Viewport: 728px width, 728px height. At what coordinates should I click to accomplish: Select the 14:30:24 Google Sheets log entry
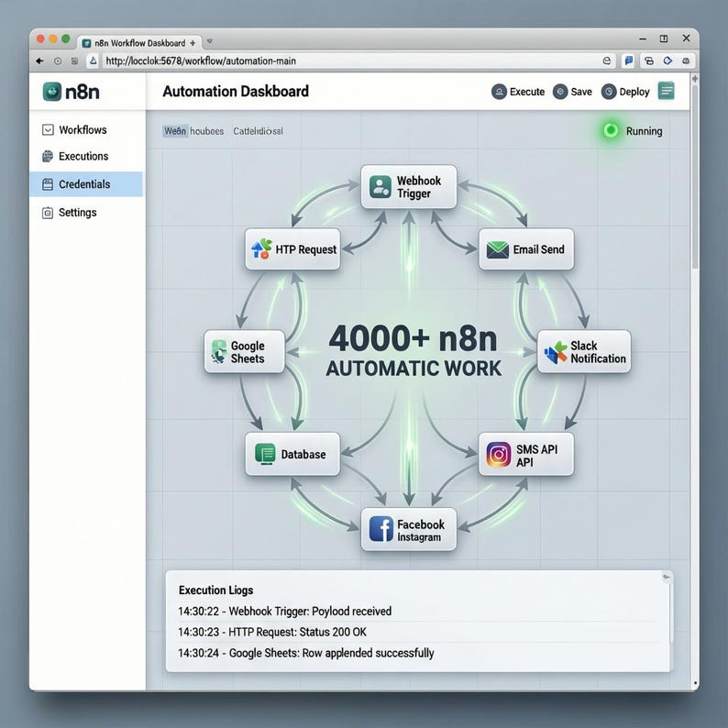[306, 653]
